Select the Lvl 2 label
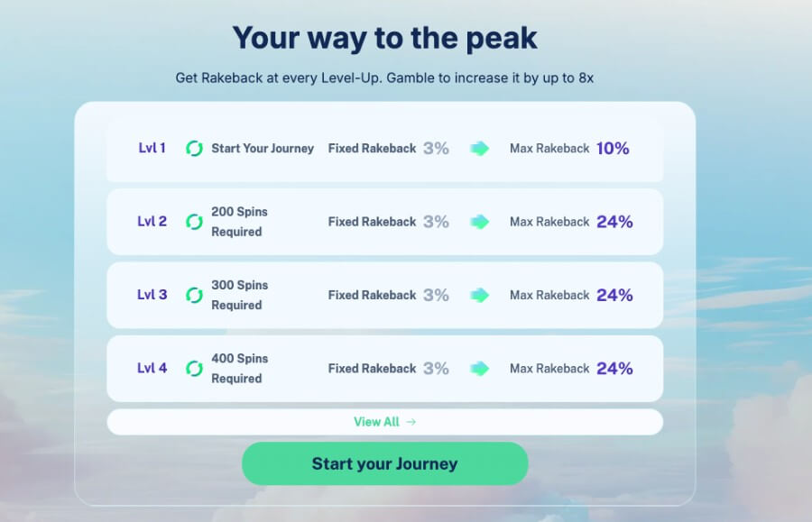This screenshot has width=812, height=522. pyautogui.click(x=152, y=222)
